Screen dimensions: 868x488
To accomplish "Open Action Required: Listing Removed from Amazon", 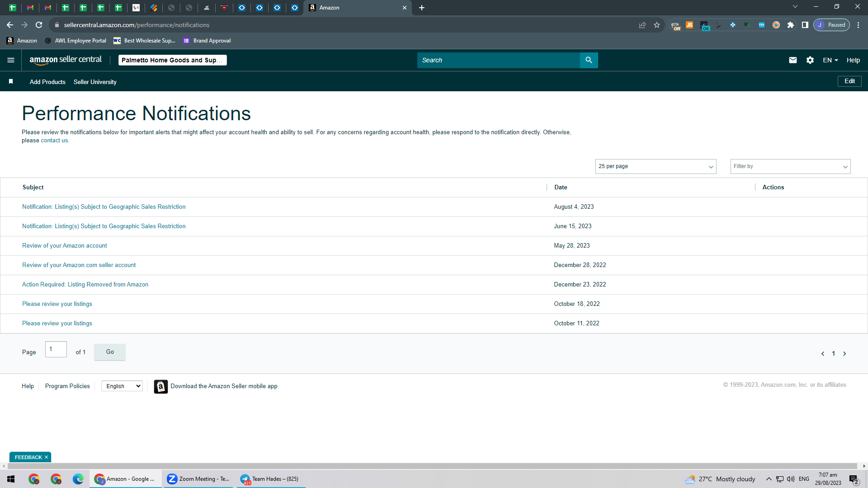I will click(85, 285).
